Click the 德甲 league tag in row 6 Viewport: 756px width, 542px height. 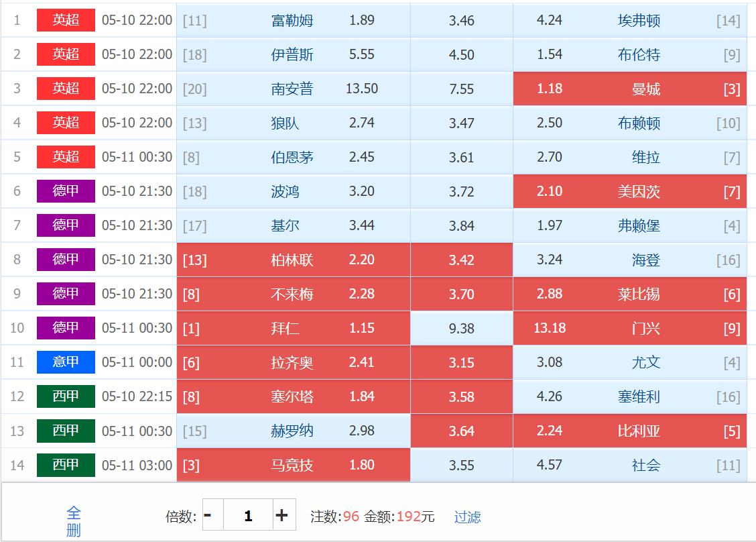(66, 191)
